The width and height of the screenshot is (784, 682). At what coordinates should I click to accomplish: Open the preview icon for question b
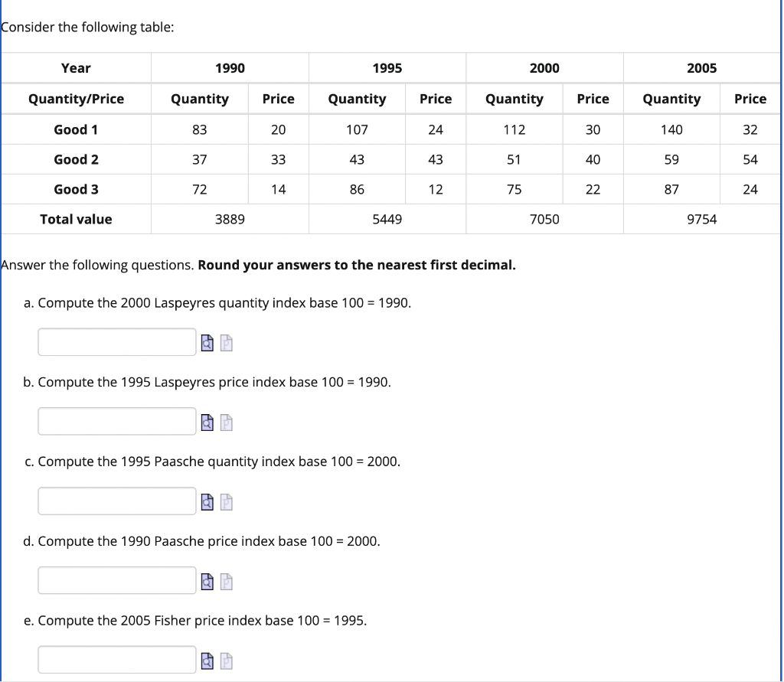point(207,422)
